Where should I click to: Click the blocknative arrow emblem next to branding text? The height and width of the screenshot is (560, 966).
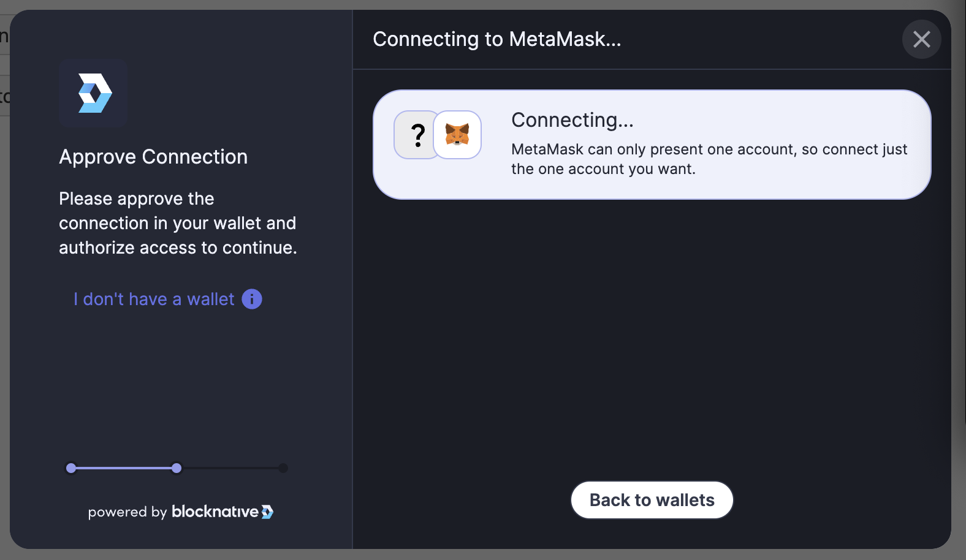[267, 512]
